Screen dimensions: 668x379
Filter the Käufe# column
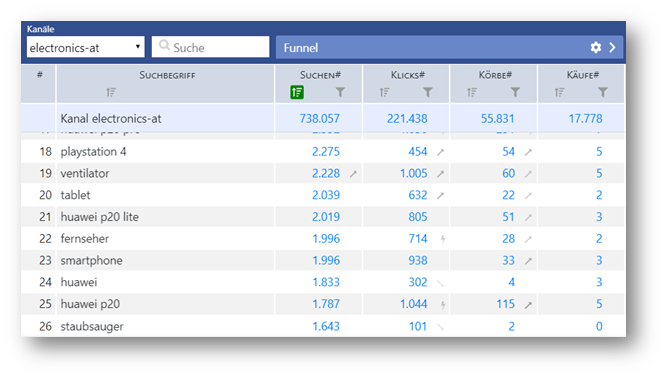(x=602, y=92)
